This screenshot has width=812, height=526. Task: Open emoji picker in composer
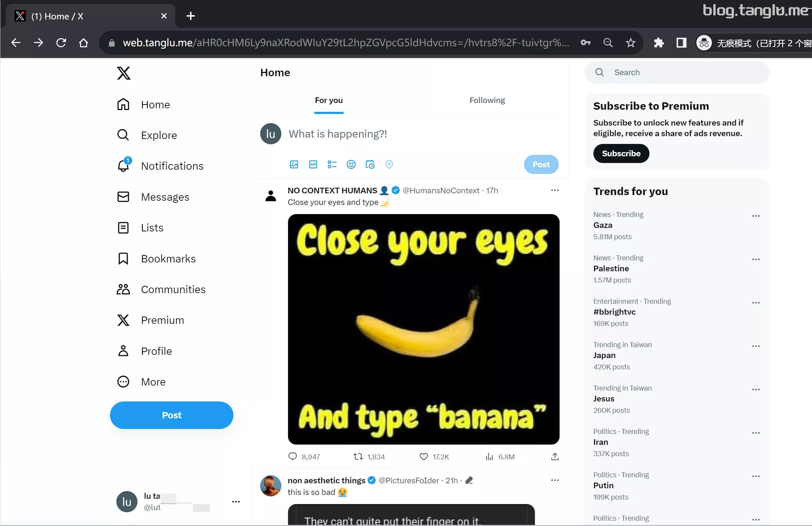point(351,164)
